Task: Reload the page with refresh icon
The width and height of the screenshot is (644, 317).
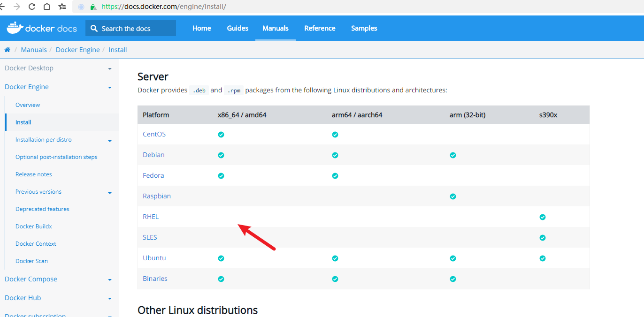Action: pyautogui.click(x=32, y=7)
